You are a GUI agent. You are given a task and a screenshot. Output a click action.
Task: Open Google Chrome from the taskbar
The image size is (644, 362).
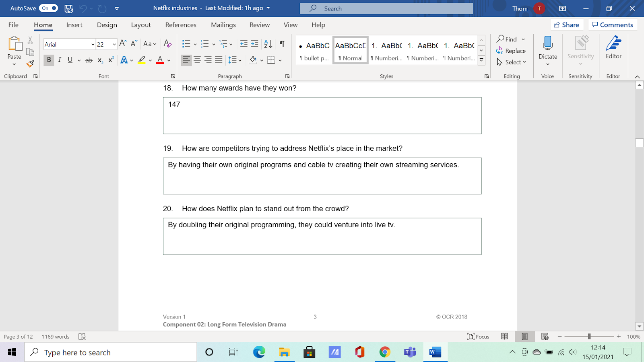pyautogui.click(x=385, y=352)
